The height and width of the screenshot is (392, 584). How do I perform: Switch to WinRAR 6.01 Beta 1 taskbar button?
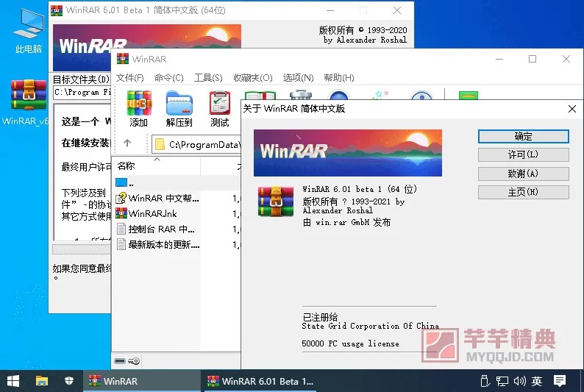click(x=260, y=381)
